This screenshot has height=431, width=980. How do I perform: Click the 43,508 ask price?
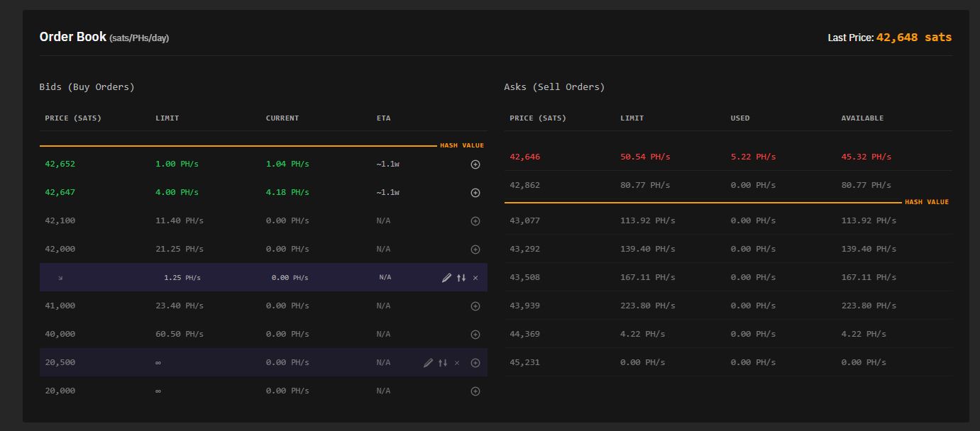click(524, 277)
